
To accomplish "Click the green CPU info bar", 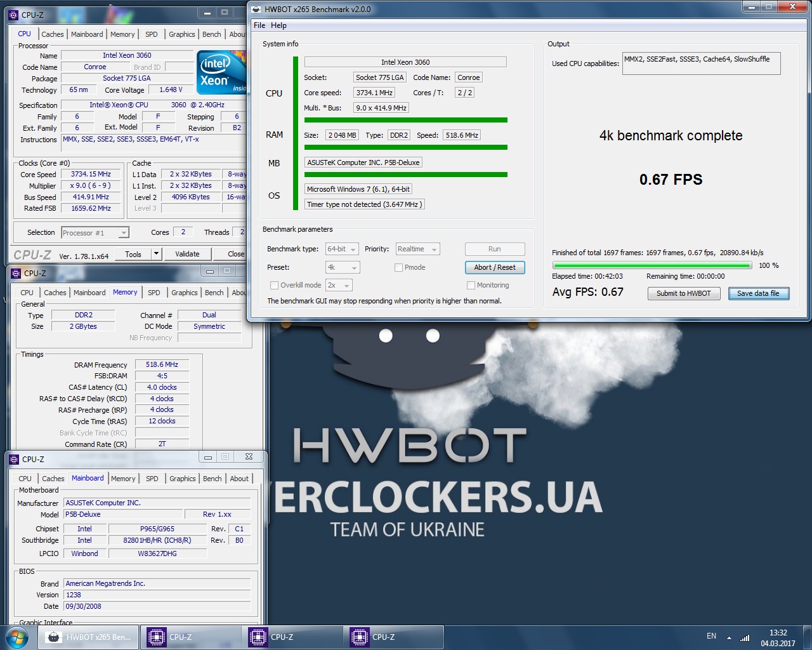I will click(406, 119).
